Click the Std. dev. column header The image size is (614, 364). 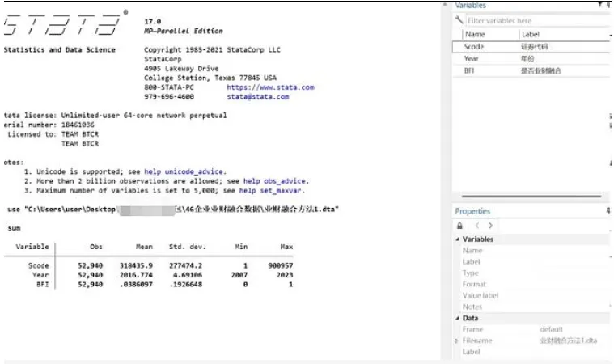[187, 247]
